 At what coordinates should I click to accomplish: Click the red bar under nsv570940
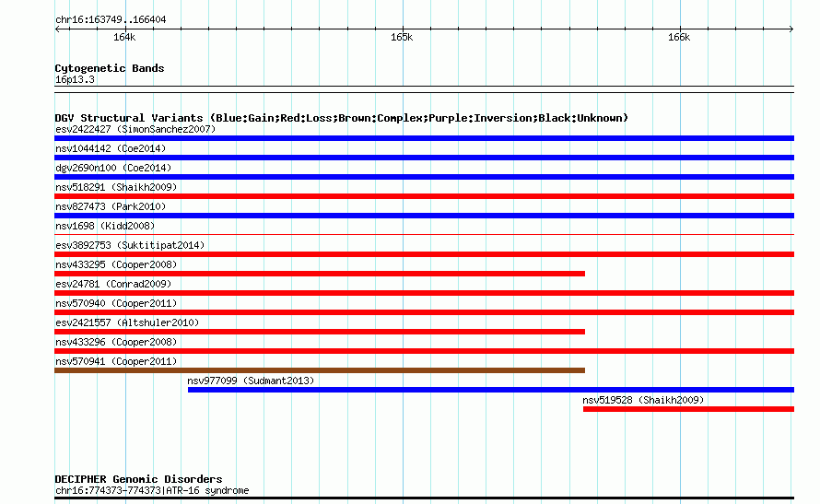tap(424, 312)
